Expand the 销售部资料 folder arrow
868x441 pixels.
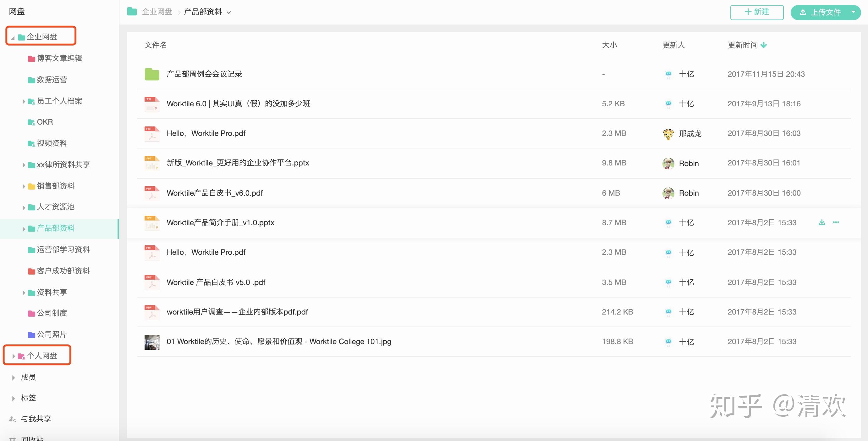coord(24,187)
